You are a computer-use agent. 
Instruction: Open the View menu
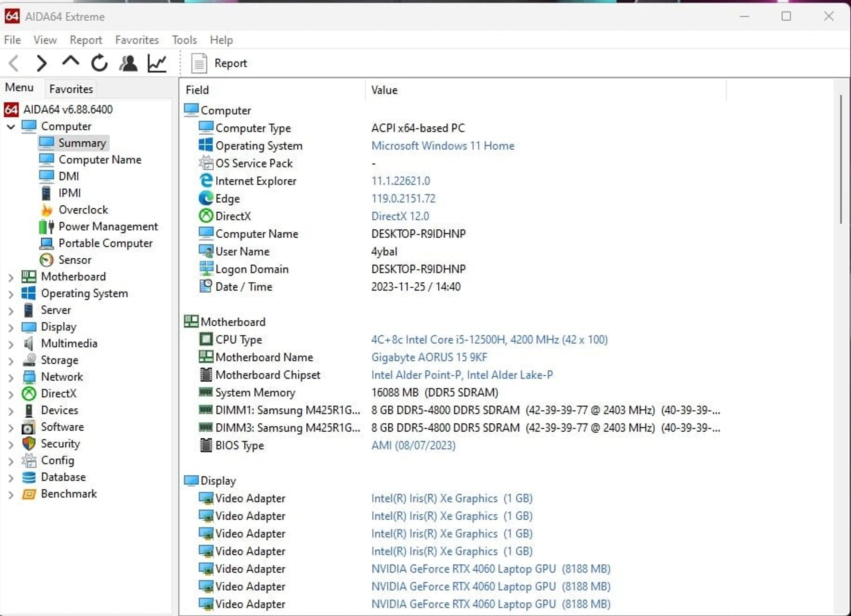pos(45,40)
